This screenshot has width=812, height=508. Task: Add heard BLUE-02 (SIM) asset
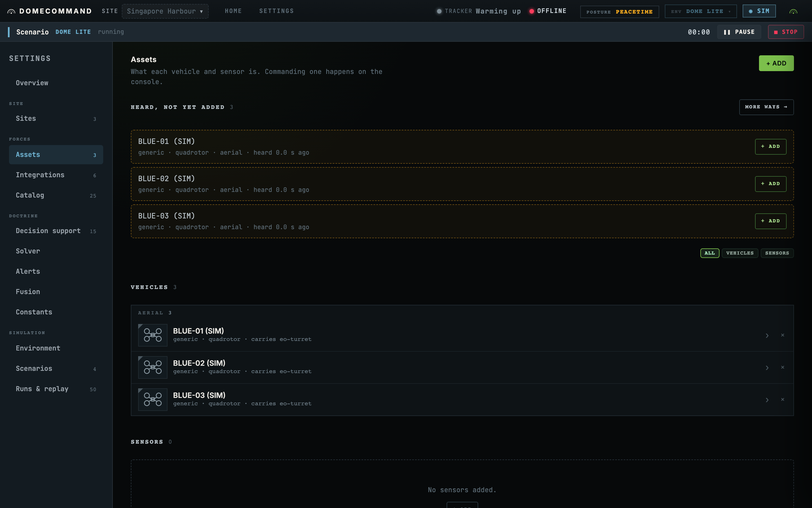770,184
